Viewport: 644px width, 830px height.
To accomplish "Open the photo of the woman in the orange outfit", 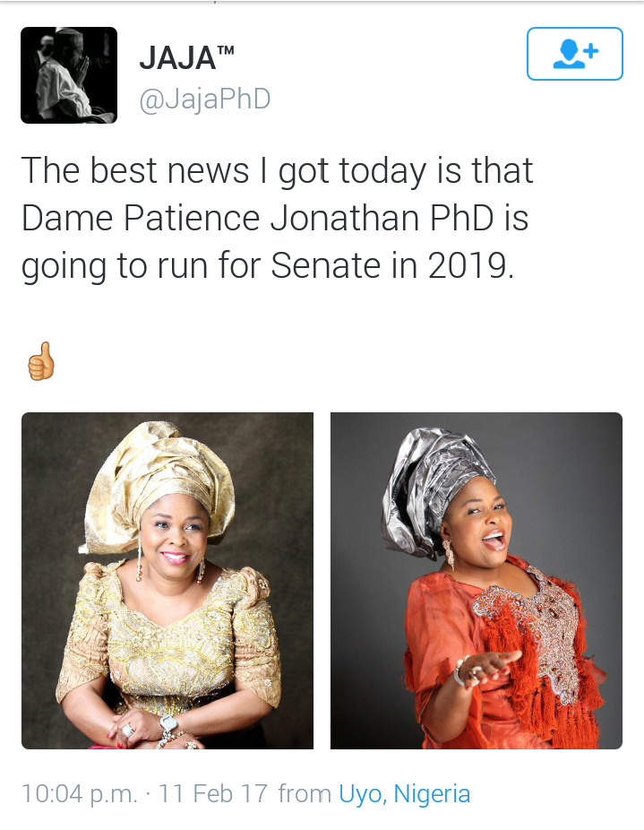I will tap(477, 581).
